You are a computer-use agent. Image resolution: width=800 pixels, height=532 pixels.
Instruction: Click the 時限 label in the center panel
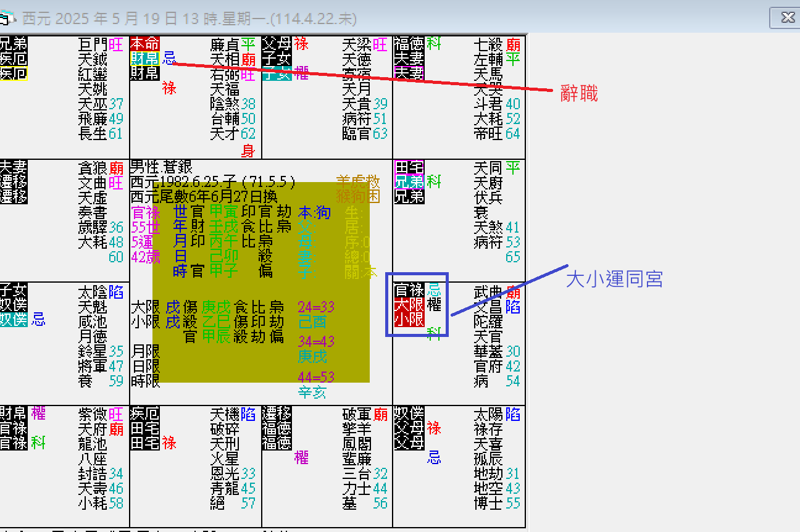point(146,381)
